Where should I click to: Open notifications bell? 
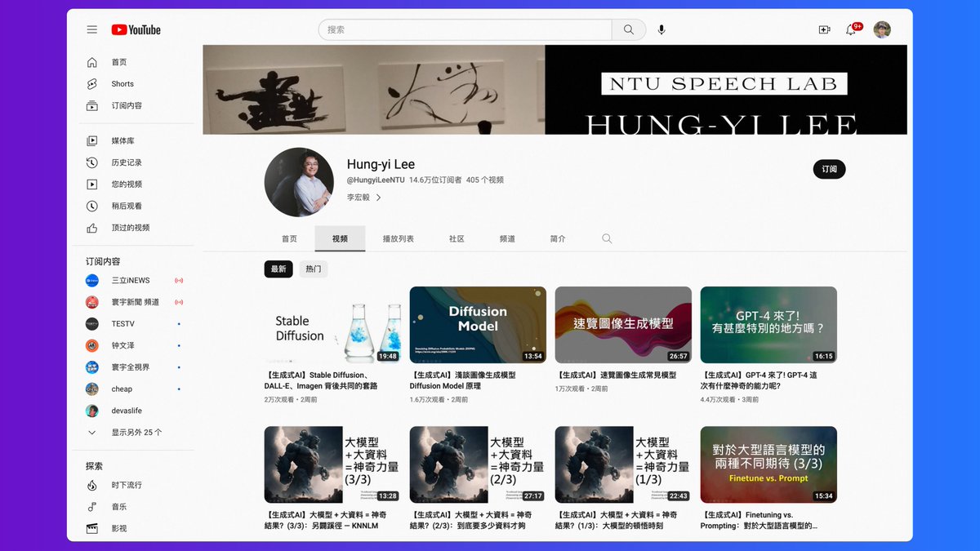pyautogui.click(x=851, y=29)
